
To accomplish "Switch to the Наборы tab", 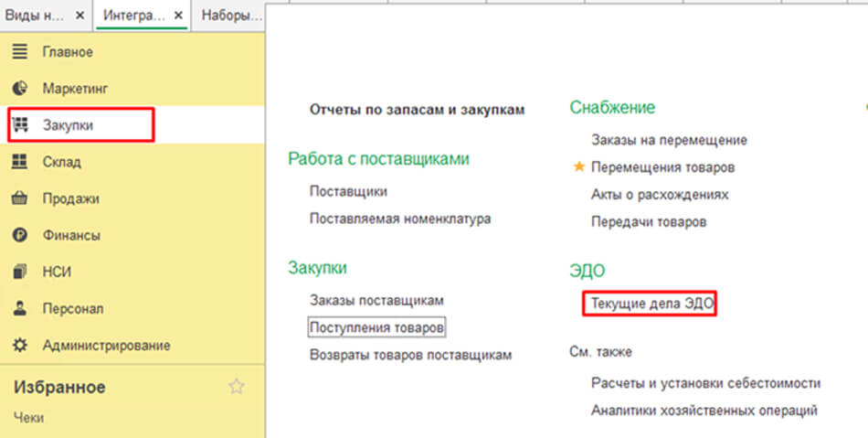I will pyautogui.click(x=228, y=16).
